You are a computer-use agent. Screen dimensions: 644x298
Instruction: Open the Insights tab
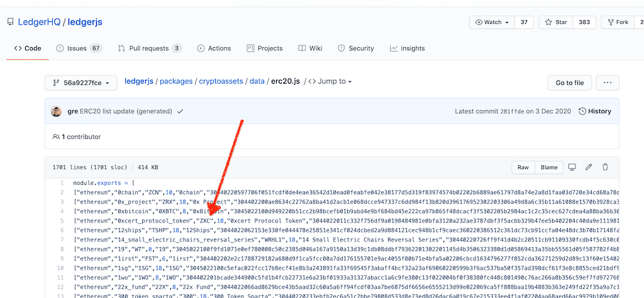point(408,48)
